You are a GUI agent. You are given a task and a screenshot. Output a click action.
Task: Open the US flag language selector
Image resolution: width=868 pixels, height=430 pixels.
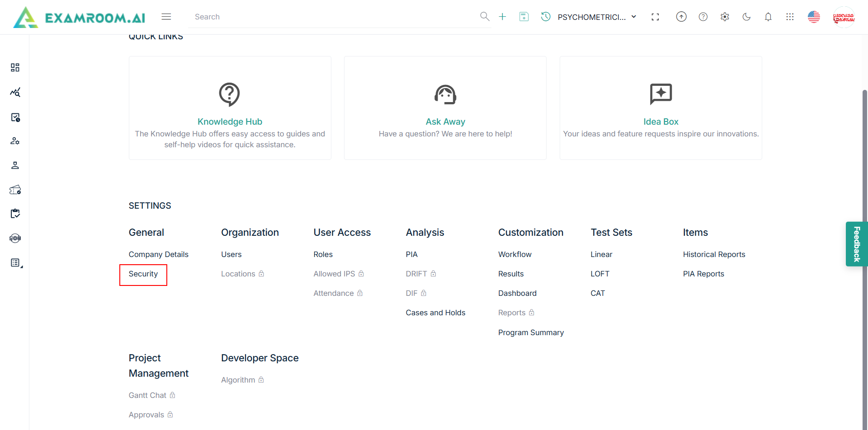click(814, 17)
